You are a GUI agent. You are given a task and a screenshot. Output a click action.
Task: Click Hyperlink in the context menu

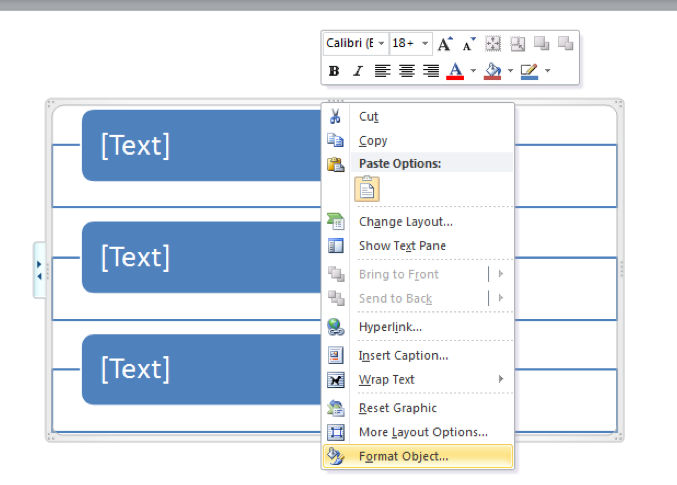(390, 327)
